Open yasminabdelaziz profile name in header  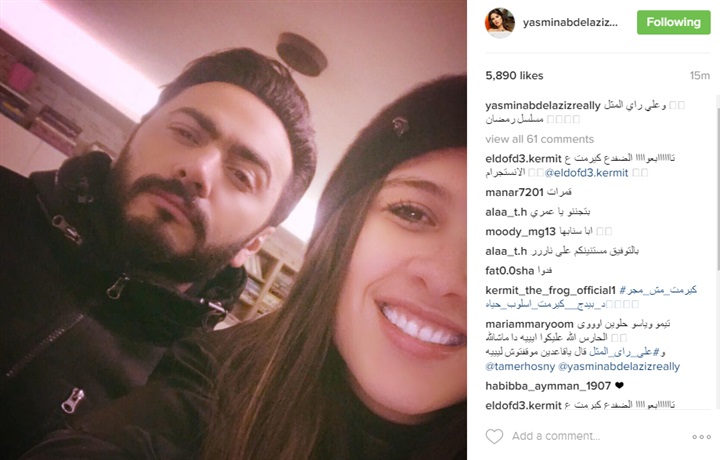point(570,22)
